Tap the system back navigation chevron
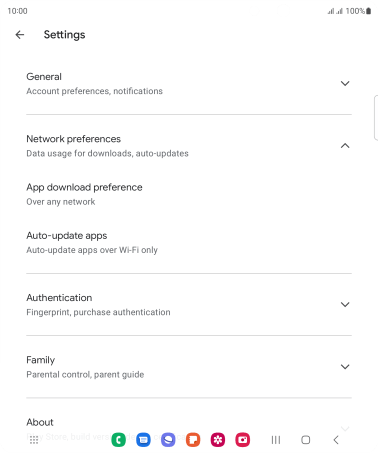 (336, 440)
